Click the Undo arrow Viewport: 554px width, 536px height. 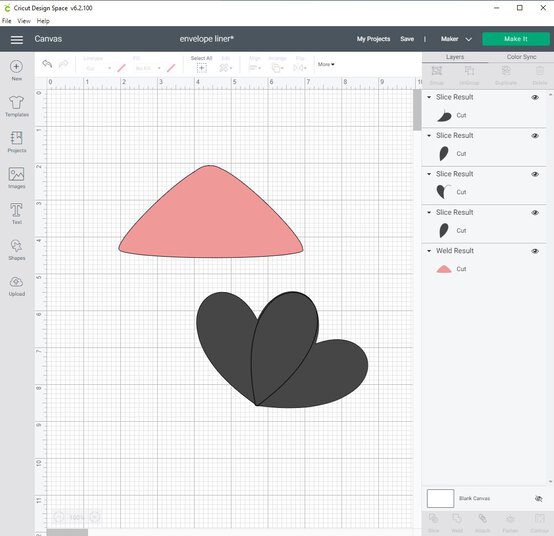point(47,64)
